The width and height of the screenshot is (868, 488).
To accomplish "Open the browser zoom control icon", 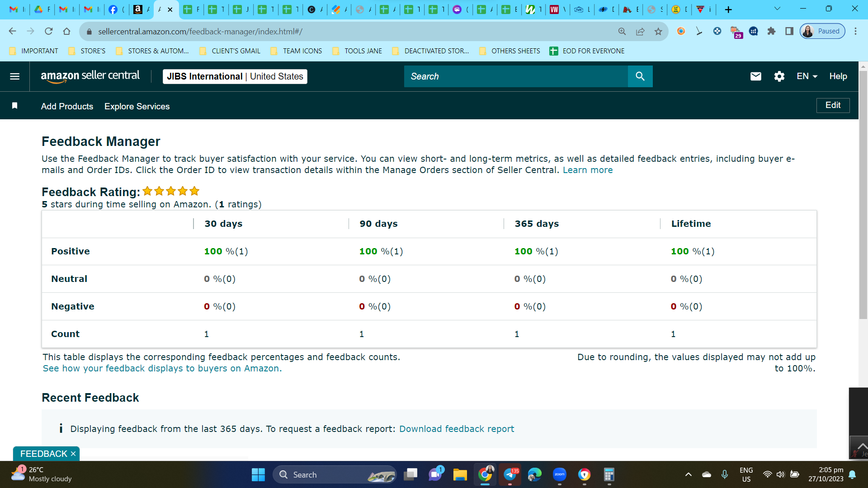I will pos(622,31).
